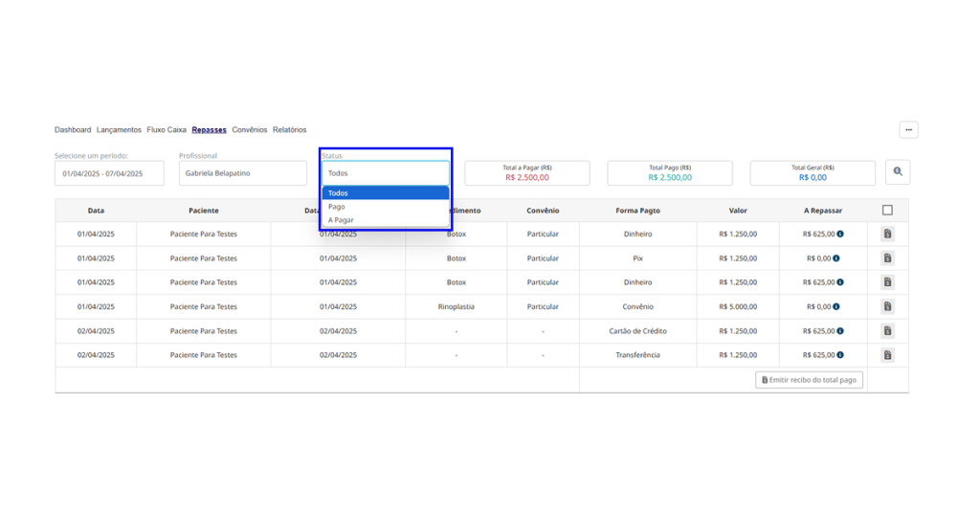
Task: Switch to Fluxo Caixa tab
Action: (x=167, y=130)
